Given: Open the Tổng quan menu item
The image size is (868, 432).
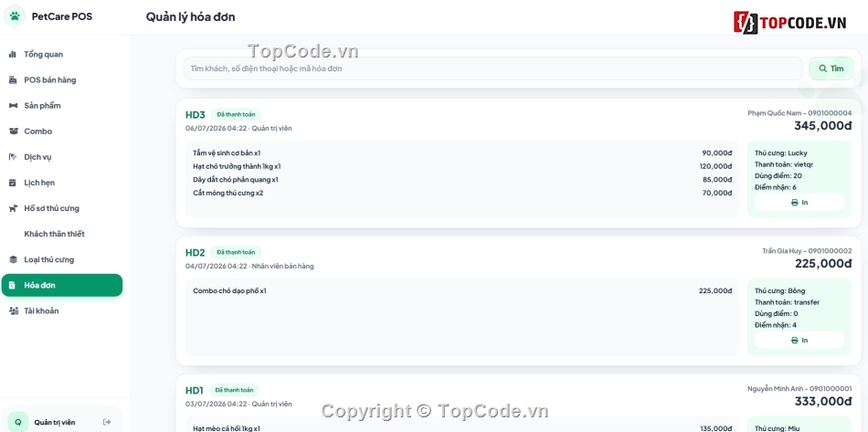Looking at the screenshot, I should pos(61,54).
